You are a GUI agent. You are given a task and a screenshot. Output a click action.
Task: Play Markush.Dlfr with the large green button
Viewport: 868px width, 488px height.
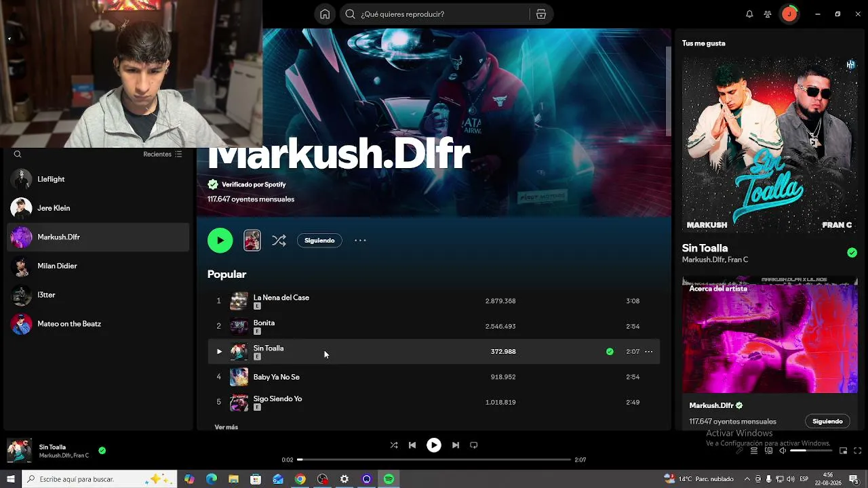point(220,241)
